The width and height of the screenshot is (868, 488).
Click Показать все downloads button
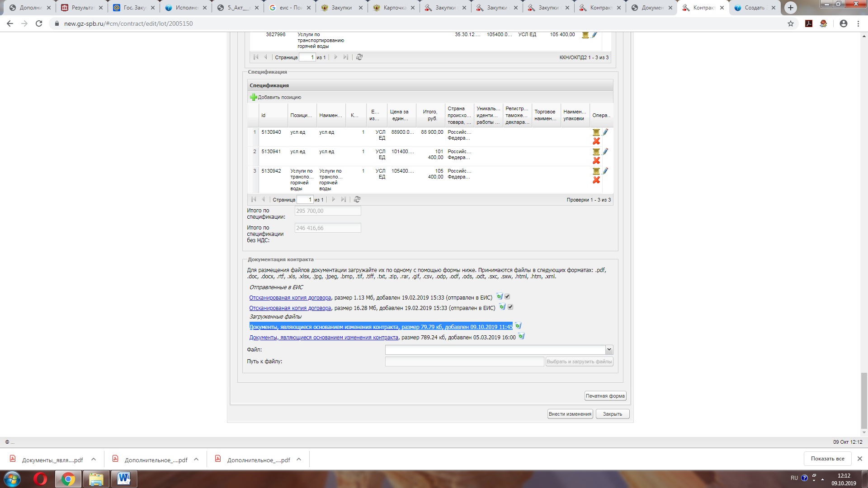[827, 459]
